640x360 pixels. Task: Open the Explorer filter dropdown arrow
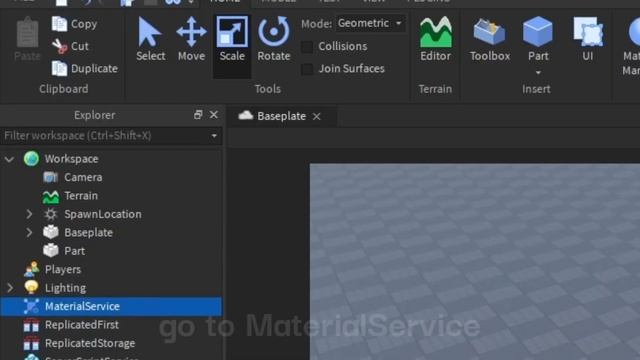point(214,136)
